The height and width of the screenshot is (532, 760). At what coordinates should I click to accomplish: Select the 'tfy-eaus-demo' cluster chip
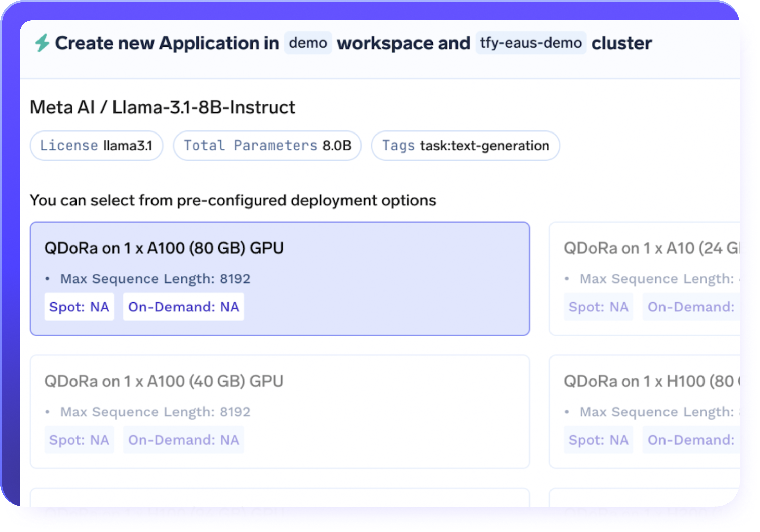(x=530, y=42)
